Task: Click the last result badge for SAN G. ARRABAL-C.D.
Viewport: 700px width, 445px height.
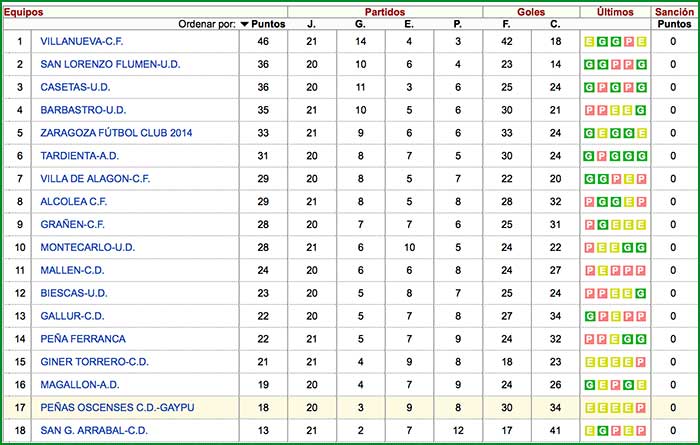Action: (641, 430)
